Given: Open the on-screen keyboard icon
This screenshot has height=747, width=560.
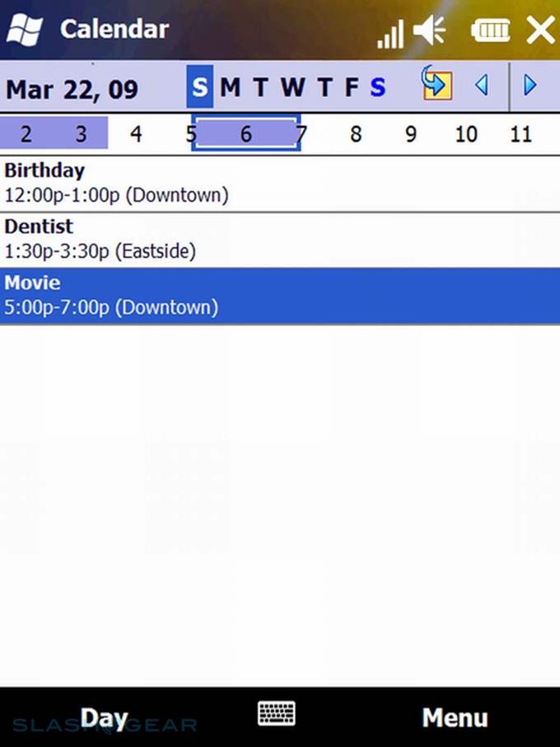Looking at the screenshot, I should click(277, 714).
